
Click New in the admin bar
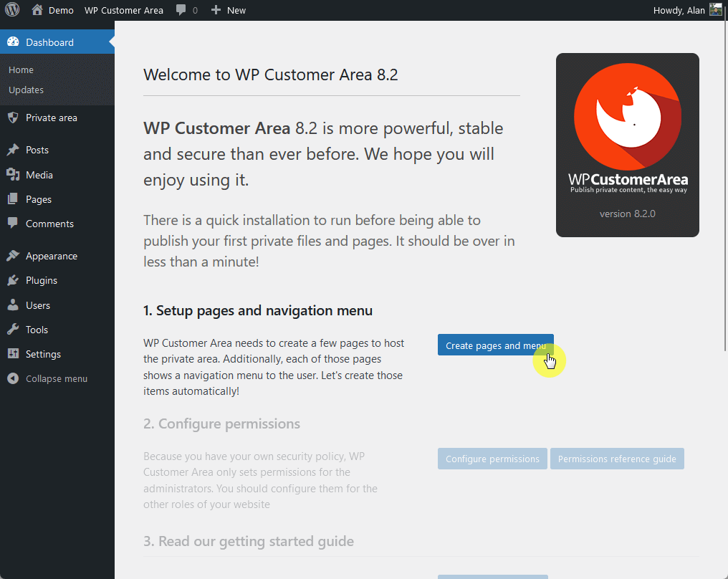click(236, 10)
